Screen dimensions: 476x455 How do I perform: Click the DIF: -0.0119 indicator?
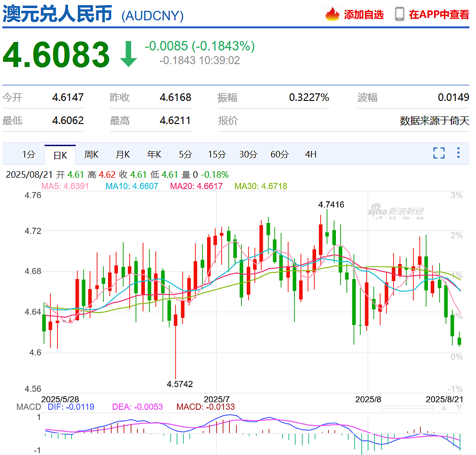pyautogui.click(x=71, y=407)
